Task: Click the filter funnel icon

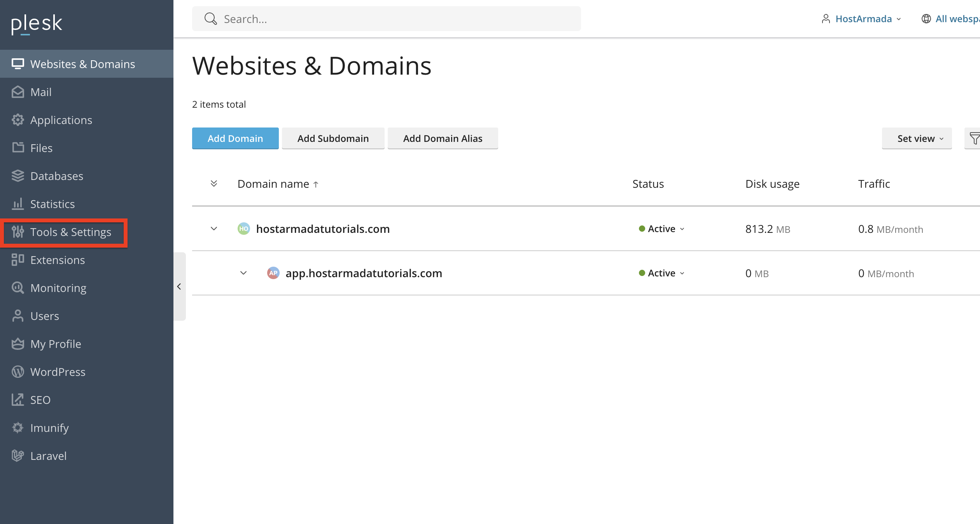Action: click(x=974, y=138)
